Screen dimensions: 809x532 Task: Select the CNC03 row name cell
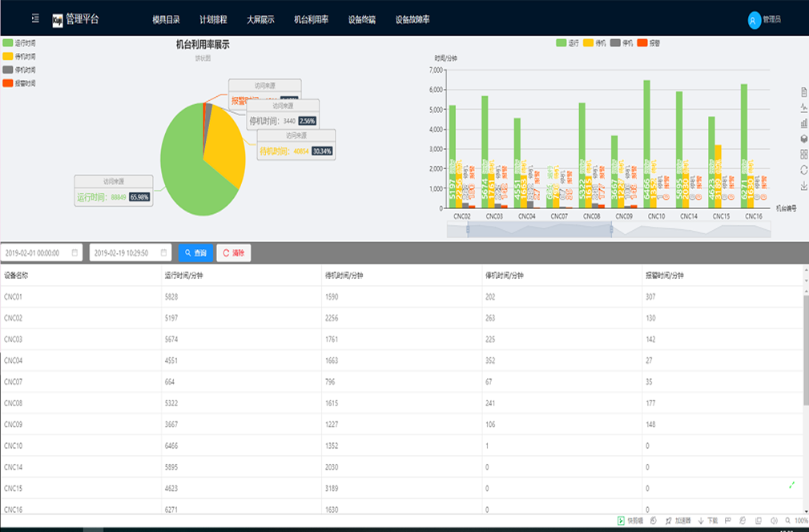point(81,339)
